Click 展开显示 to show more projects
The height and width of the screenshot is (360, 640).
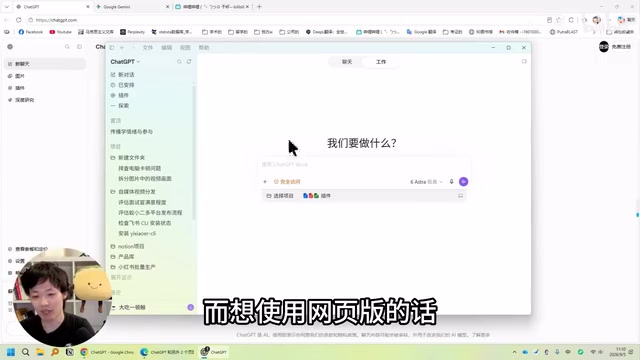pos(121,278)
